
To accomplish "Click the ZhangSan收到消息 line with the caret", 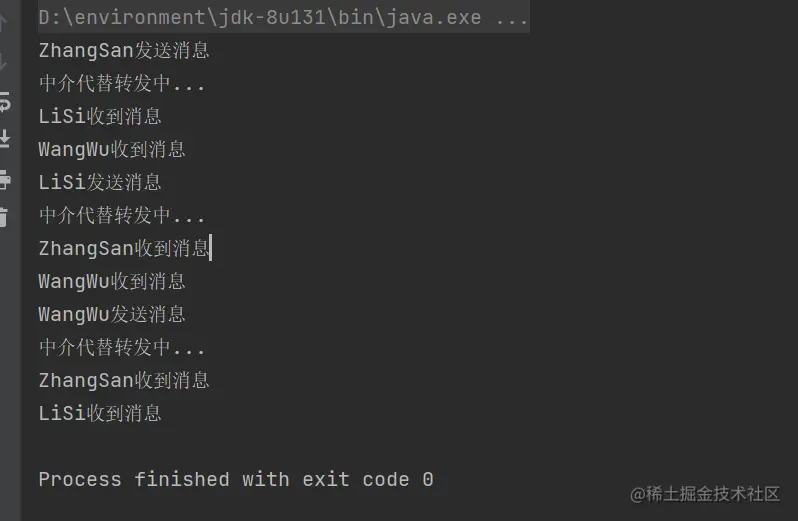I will 124,249.
